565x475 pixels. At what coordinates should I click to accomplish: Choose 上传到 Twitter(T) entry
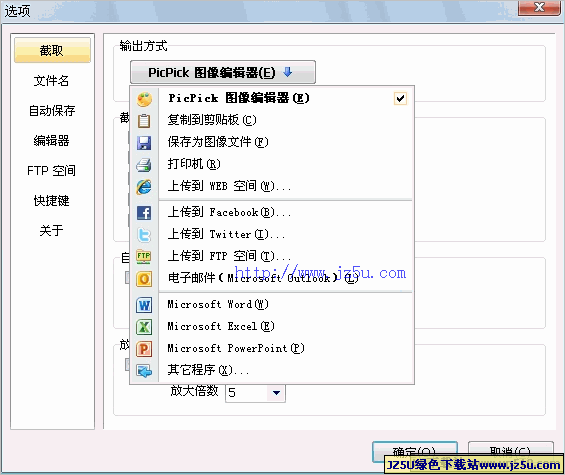(x=272, y=235)
